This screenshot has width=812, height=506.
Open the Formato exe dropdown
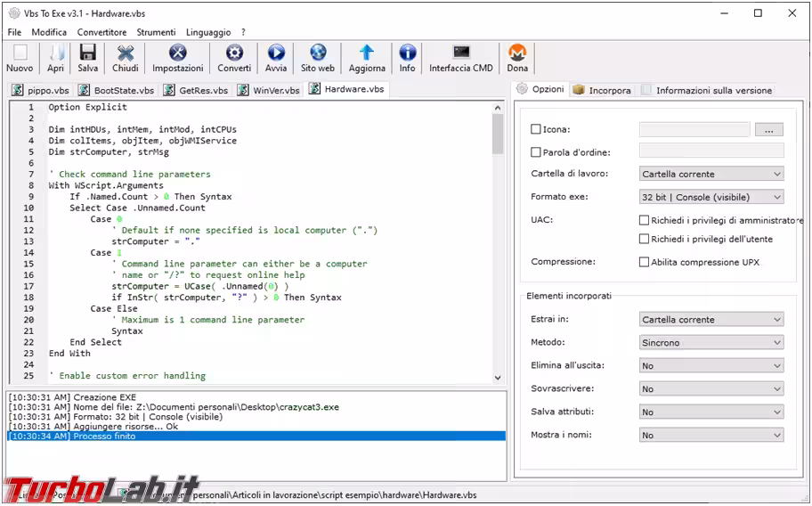(x=711, y=197)
